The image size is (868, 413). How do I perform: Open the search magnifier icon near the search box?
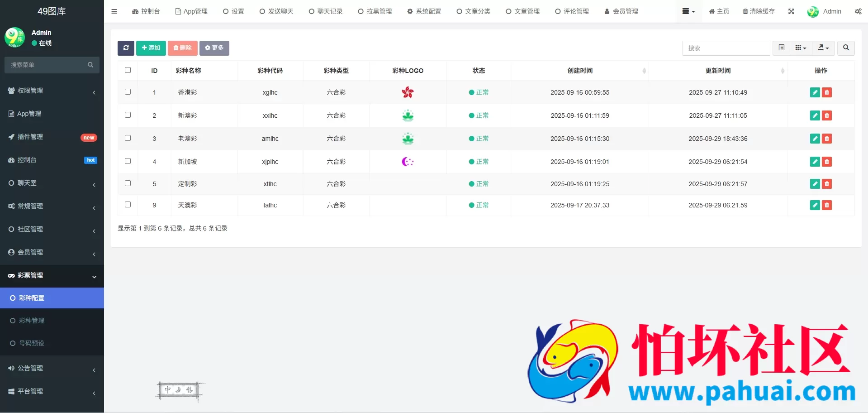click(x=845, y=48)
